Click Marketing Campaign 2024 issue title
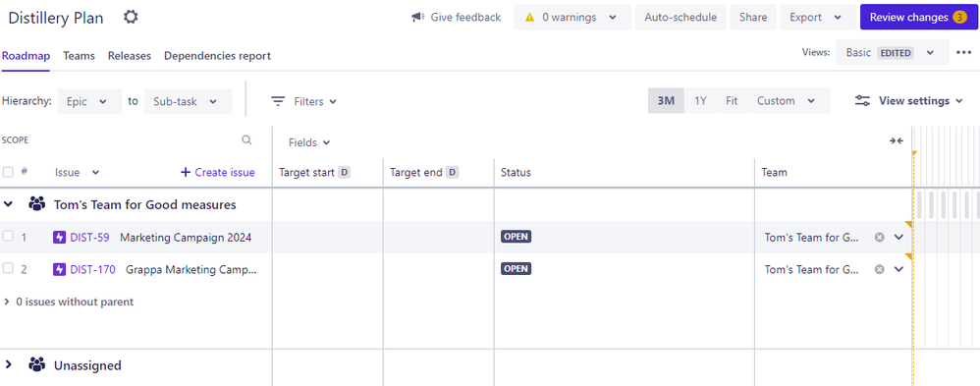Screen dimensions: 980x386 (186, 237)
